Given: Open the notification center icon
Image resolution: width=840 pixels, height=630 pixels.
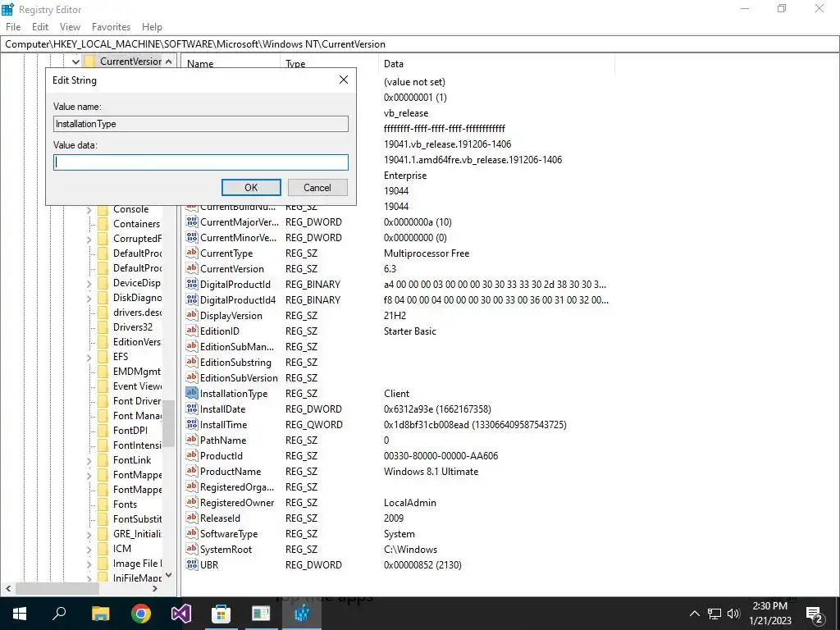Looking at the screenshot, I should (815, 614).
